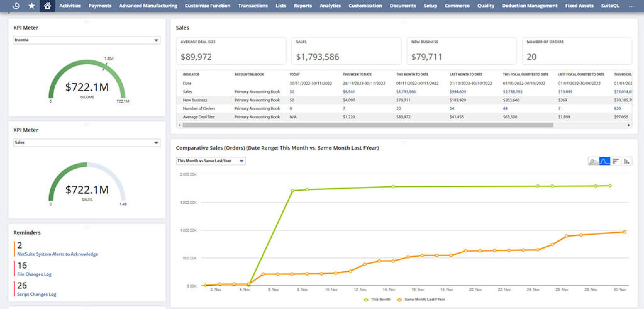This screenshot has height=309, width=644.
Task: Click Number of Orders Last Month value 24
Action: pyautogui.click(x=452, y=109)
